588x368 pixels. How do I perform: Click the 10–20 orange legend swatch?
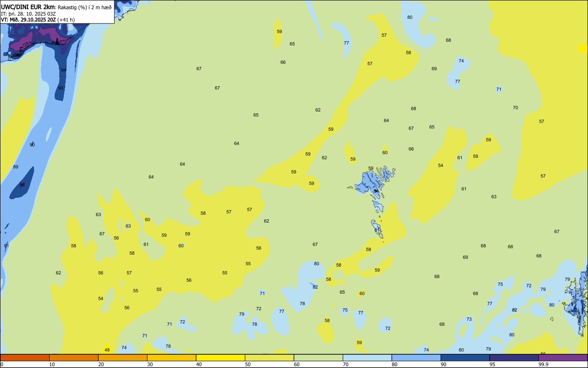pyautogui.click(x=73, y=357)
